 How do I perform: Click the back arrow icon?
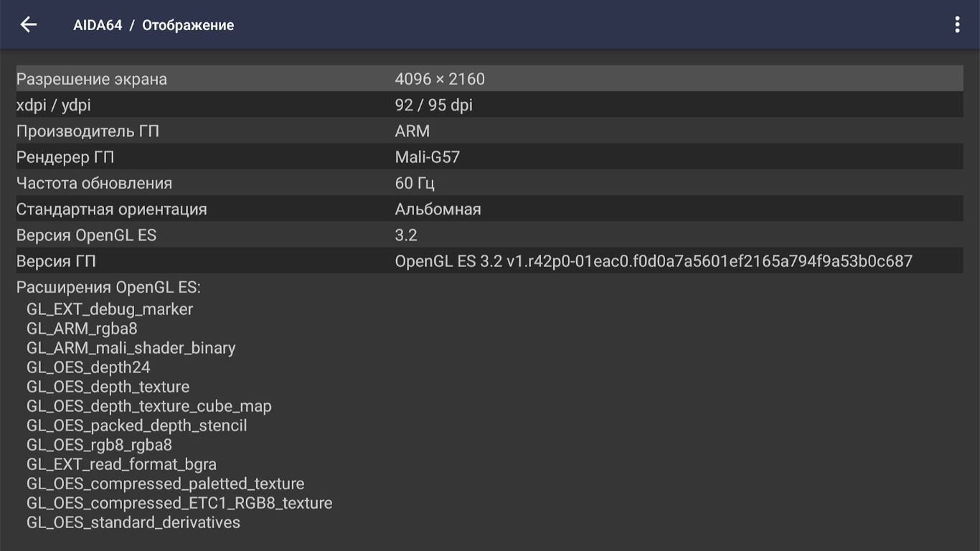click(x=28, y=24)
